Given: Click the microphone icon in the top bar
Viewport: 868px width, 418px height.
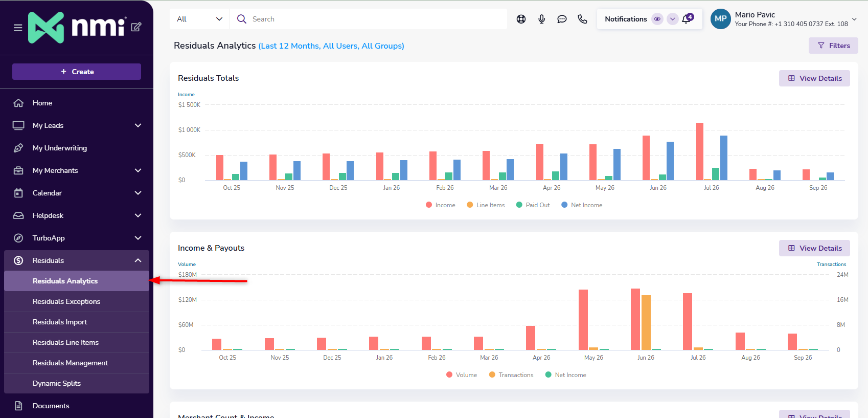Looking at the screenshot, I should (x=541, y=19).
